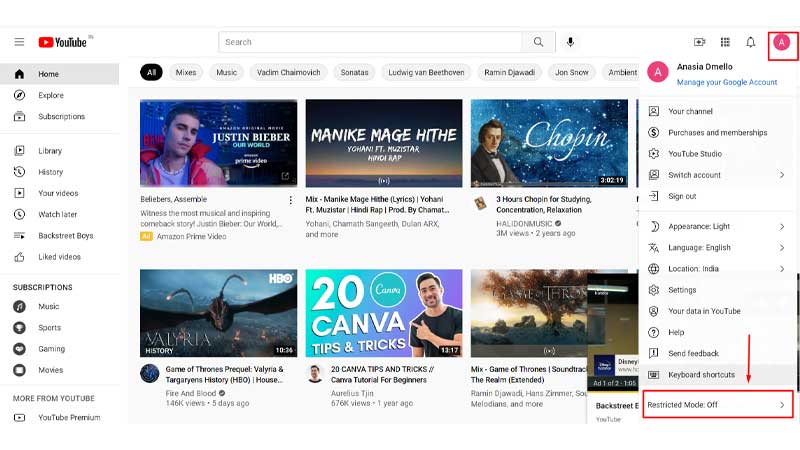
Task: Select Vadim Chaimovich filter chip
Action: (289, 72)
